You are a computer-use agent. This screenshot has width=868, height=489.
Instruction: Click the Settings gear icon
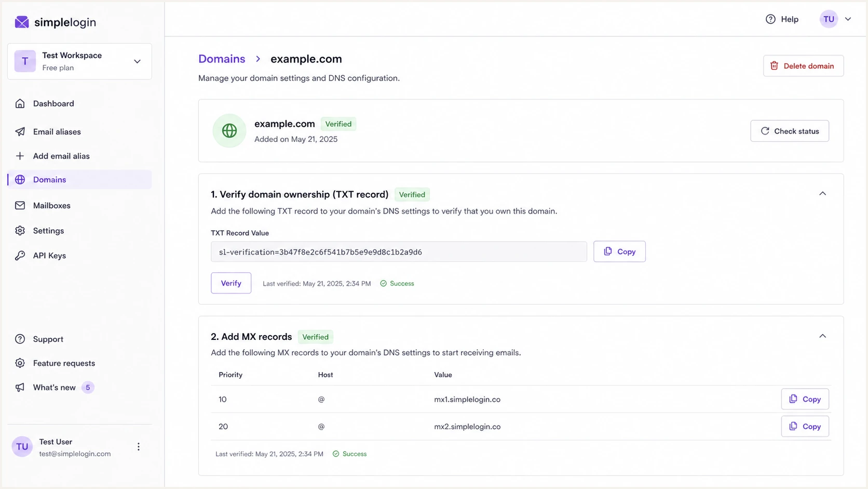click(x=20, y=230)
